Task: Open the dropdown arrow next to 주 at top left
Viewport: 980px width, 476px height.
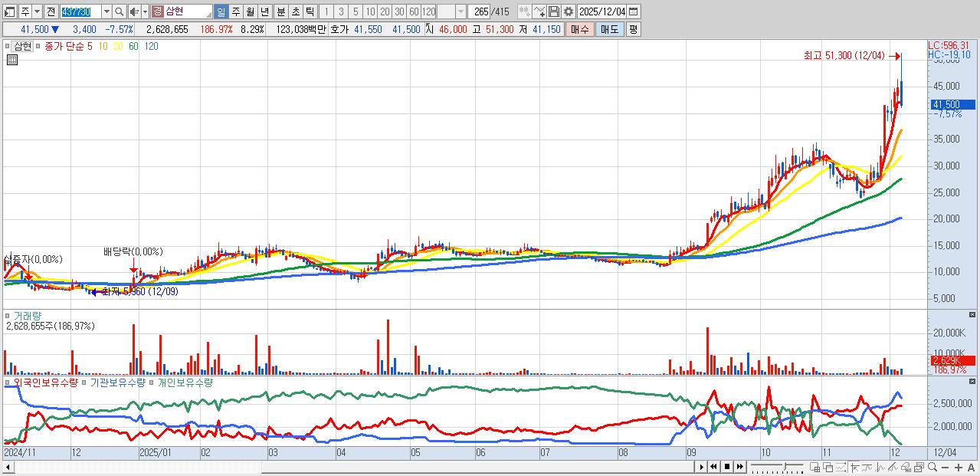Action: click(x=37, y=11)
